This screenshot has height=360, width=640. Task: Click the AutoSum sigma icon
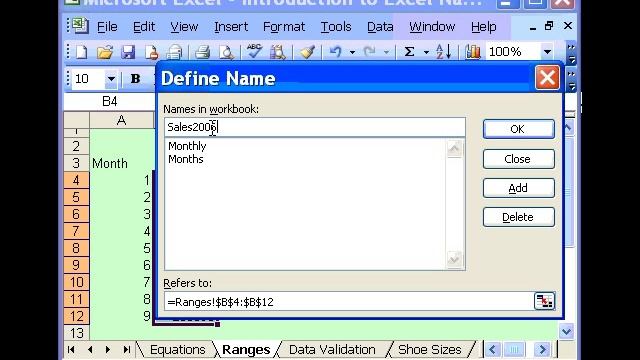(x=409, y=52)
